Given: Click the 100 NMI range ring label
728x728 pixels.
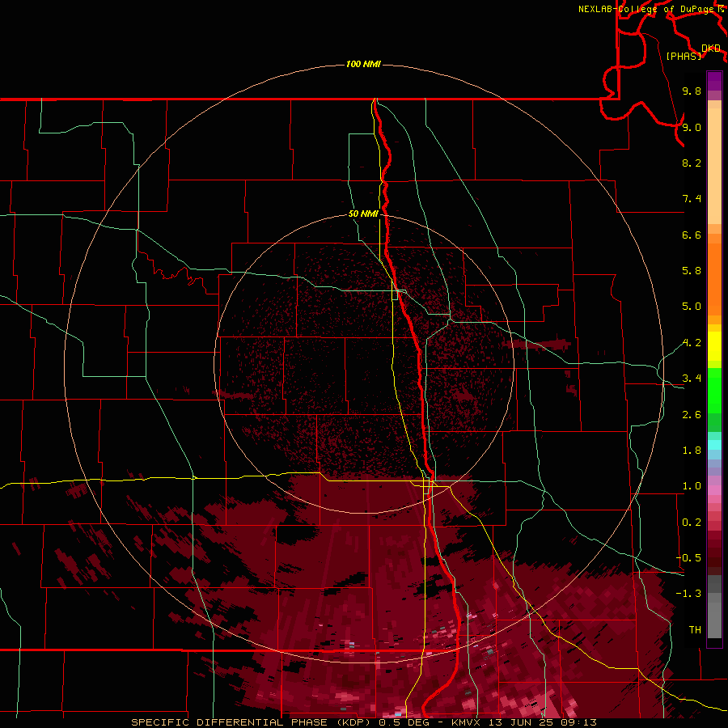Looking at the screenshot, I should [363, 64].
